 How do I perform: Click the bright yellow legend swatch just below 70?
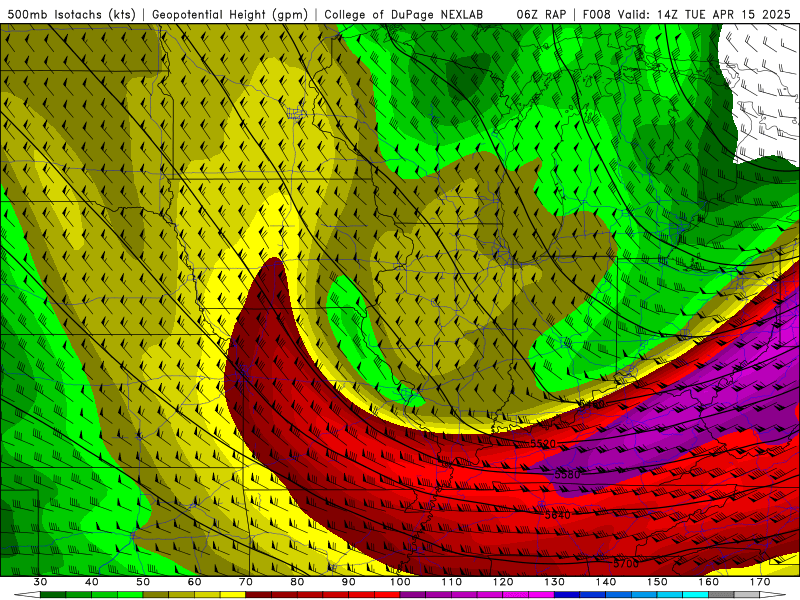(x=233, y=595)
